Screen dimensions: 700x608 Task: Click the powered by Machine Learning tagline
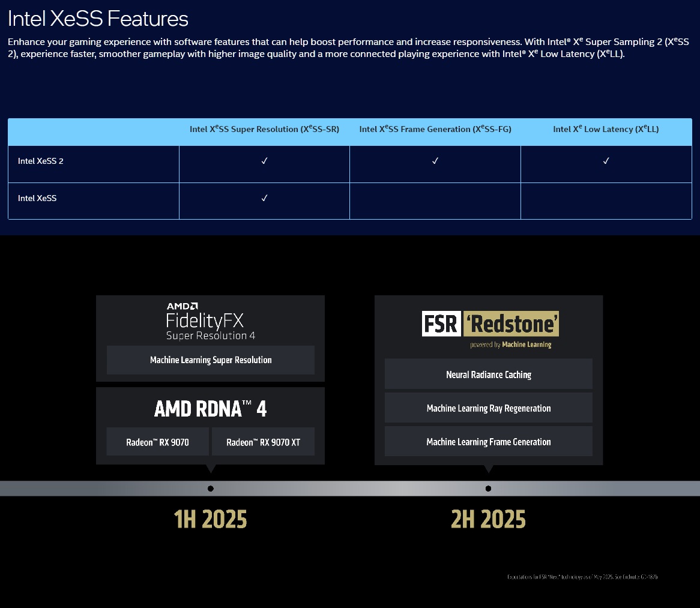[511, 345]
